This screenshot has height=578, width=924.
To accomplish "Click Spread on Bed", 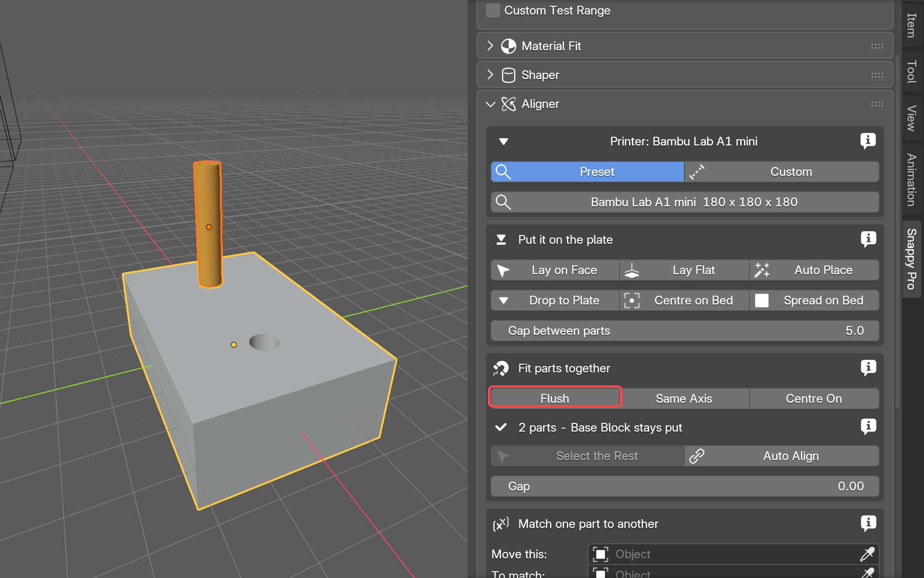I will tap(814, 301).
